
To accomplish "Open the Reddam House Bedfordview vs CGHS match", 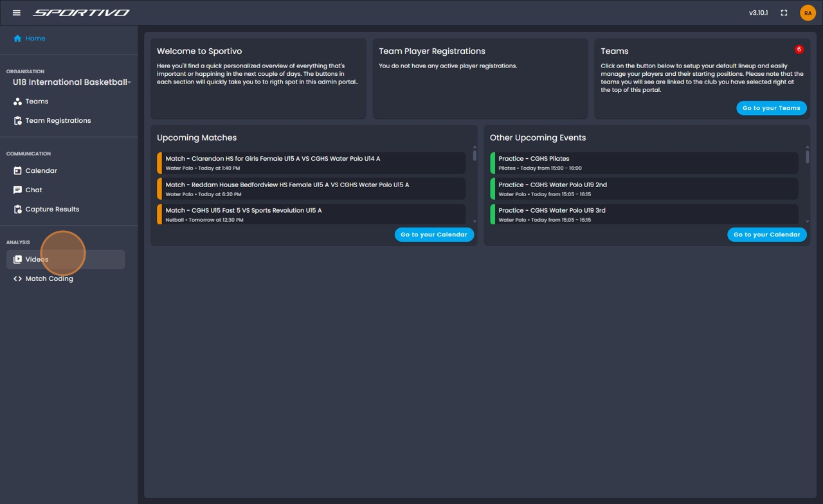I will pos(311,189).
